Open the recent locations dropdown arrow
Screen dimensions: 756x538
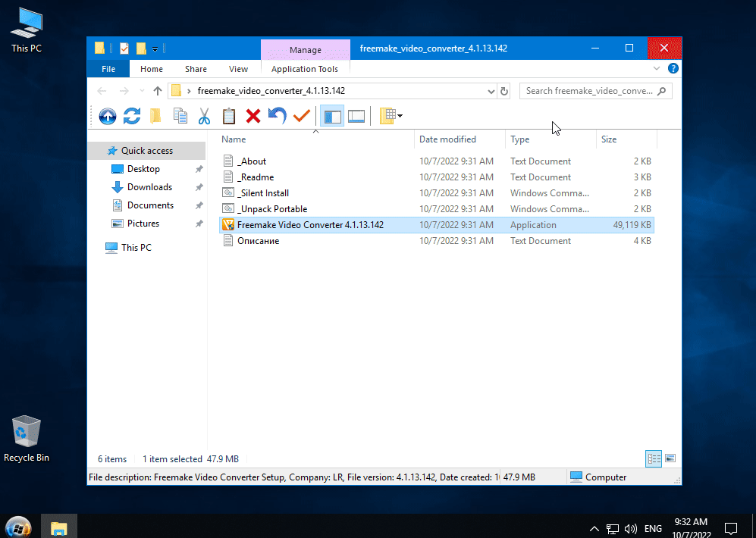click(142, 90)
